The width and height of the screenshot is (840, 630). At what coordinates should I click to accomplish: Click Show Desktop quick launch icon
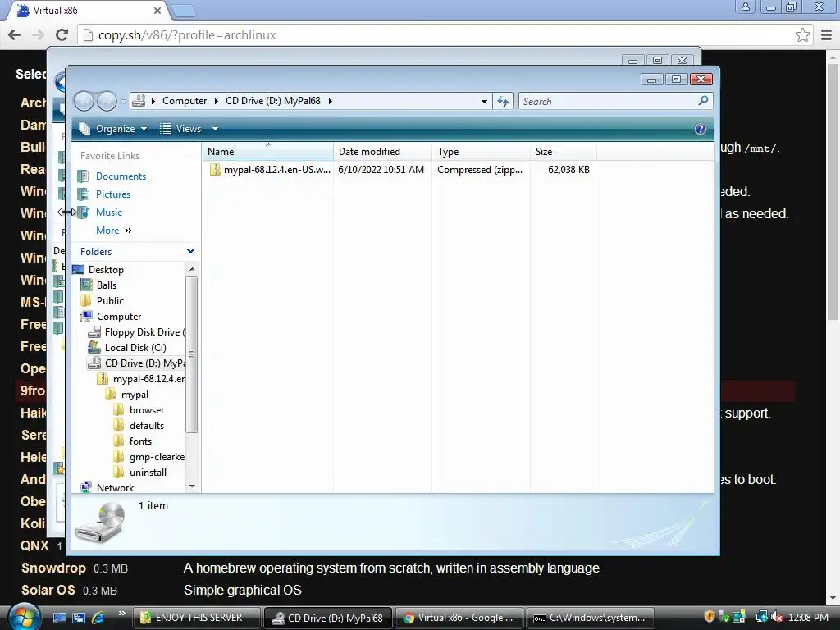[x=59, y=618]
